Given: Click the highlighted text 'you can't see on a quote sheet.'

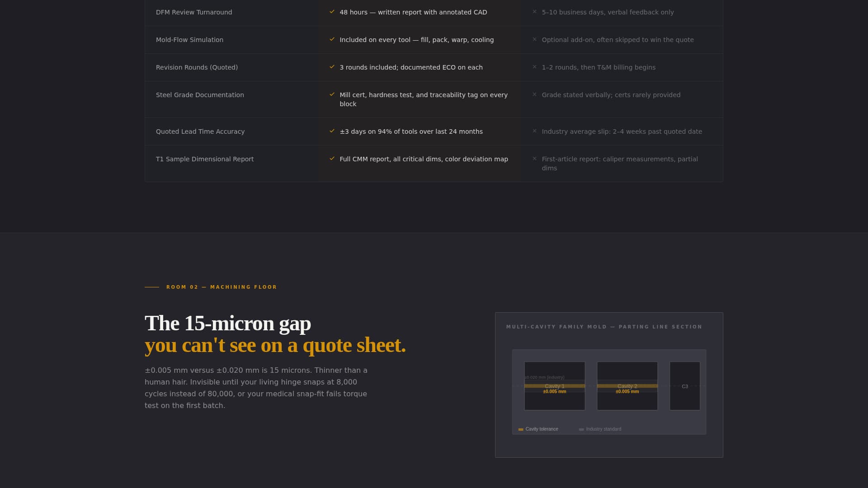Looking at the screenshot, I should pyautogui.click(x=275, y=345).
